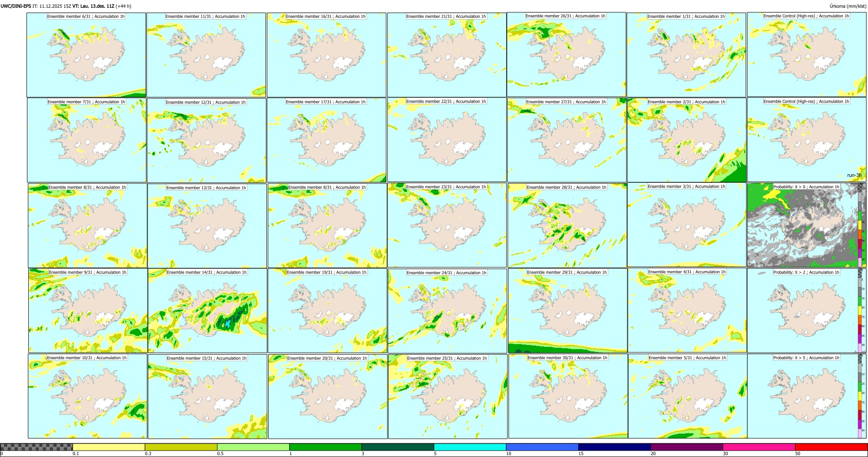Click the '0.3' tick on bottom color bar
This screenshot has width=868, height=457.
148,454
